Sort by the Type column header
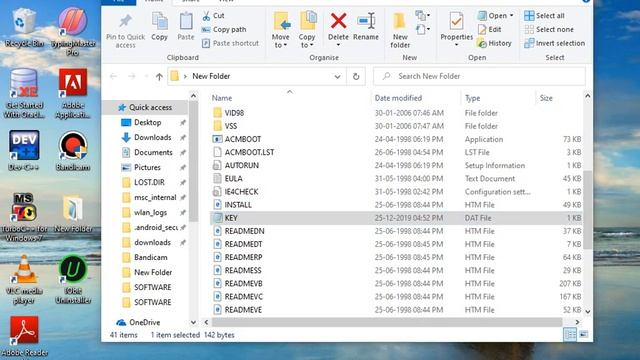 (x=472, y=98)
